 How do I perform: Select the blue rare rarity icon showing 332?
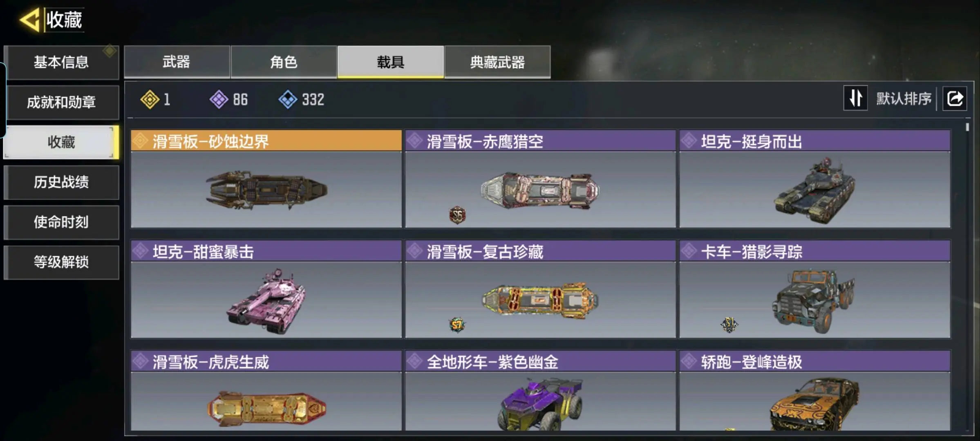(x=288, y=99)
